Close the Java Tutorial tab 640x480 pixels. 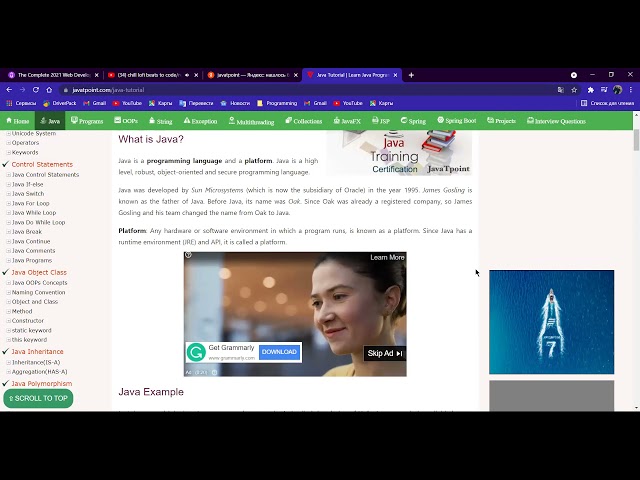click(395, 75)
